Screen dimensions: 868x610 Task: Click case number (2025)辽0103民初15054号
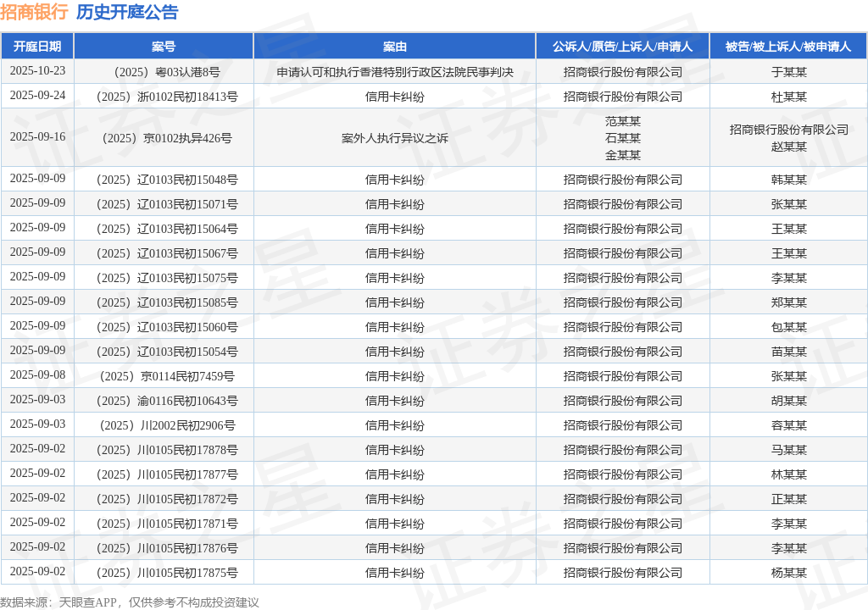pos(164,352)
